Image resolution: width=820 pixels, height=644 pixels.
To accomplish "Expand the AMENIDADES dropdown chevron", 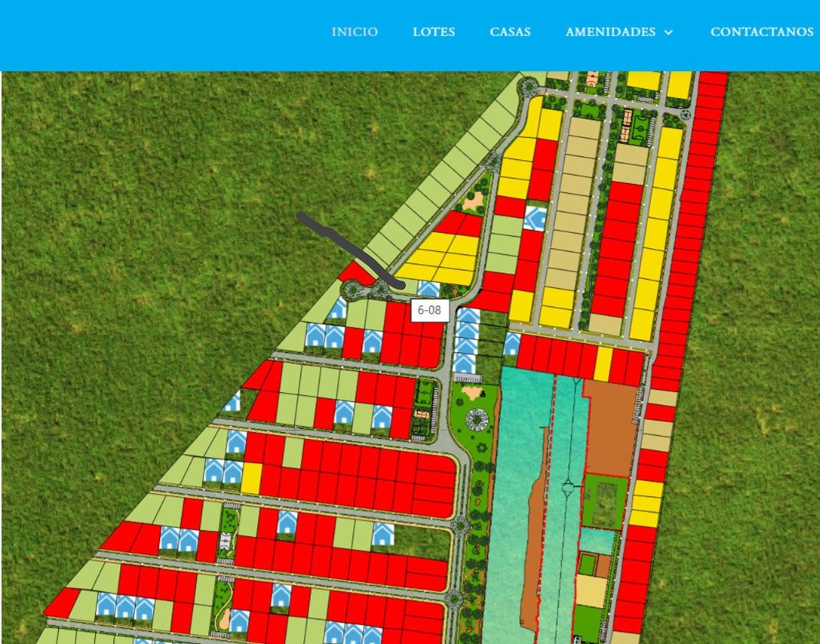I will click(668, 32).
